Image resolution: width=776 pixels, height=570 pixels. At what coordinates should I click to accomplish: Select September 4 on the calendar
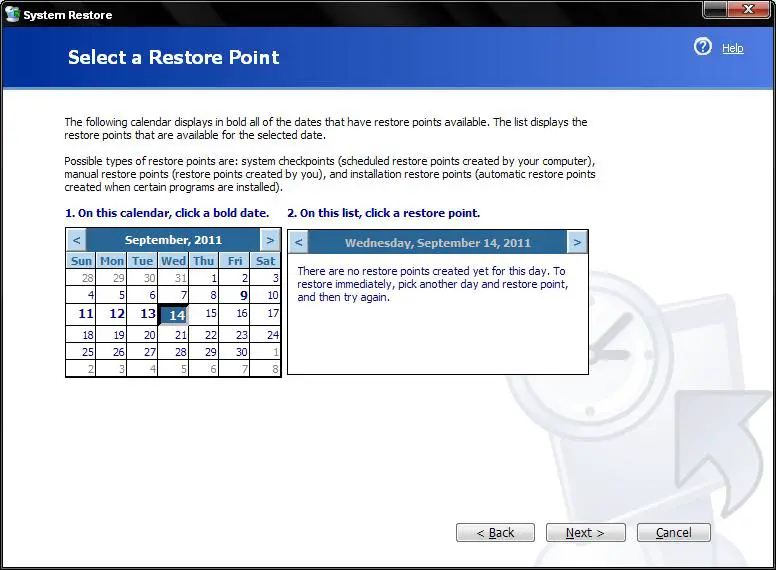(x=81, y=295)
